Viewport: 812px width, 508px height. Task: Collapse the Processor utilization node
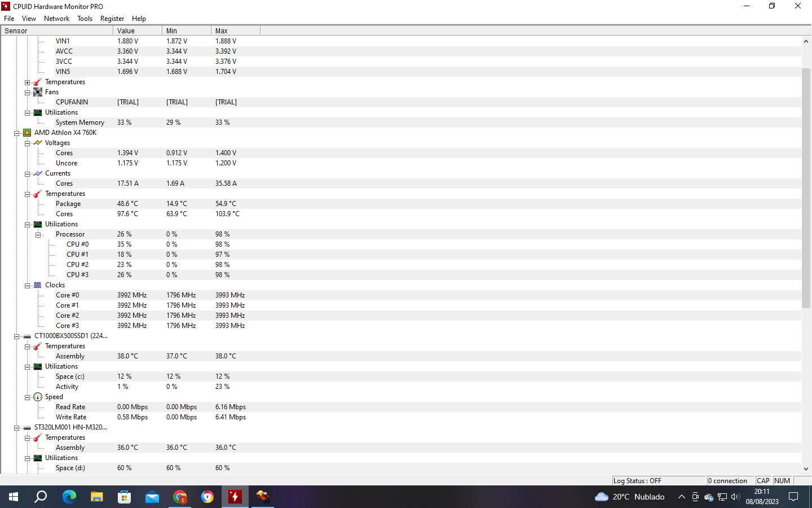pos(38,235)
